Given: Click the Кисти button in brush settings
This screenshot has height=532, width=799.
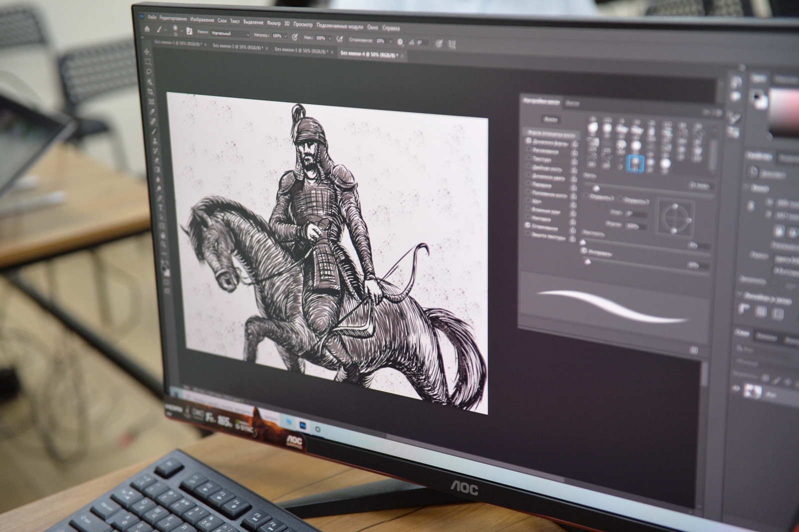Looking at the screenshot, I should coord(550,120).
